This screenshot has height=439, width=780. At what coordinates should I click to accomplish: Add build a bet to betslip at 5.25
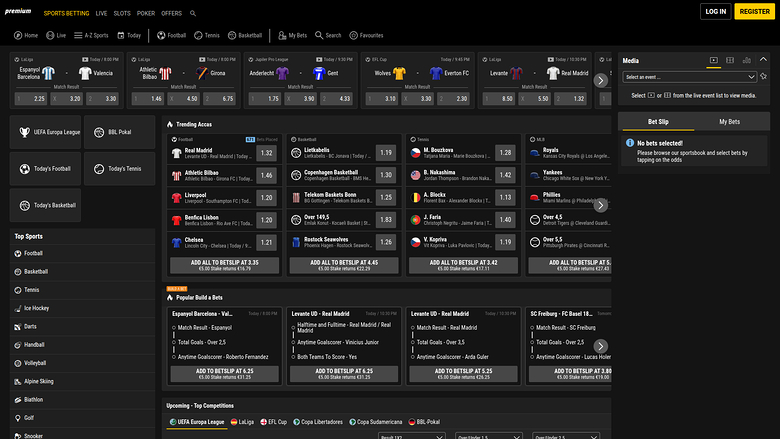(x=463, y=374)
